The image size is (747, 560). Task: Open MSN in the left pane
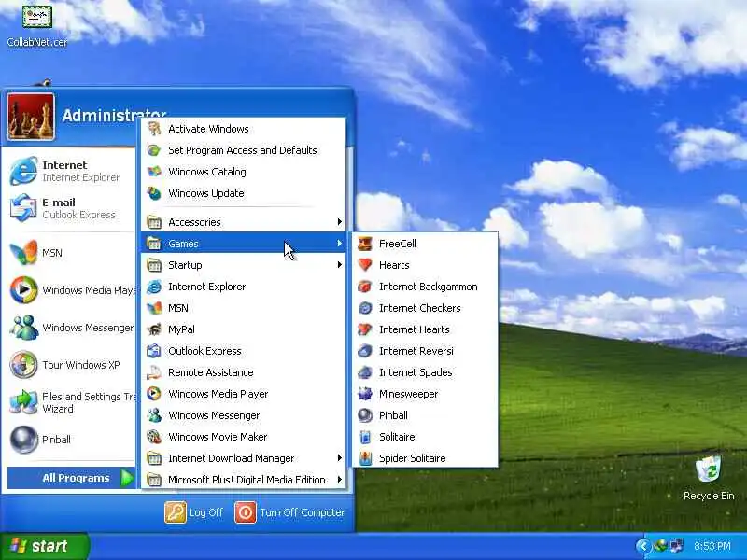click(x=71, y=253)
